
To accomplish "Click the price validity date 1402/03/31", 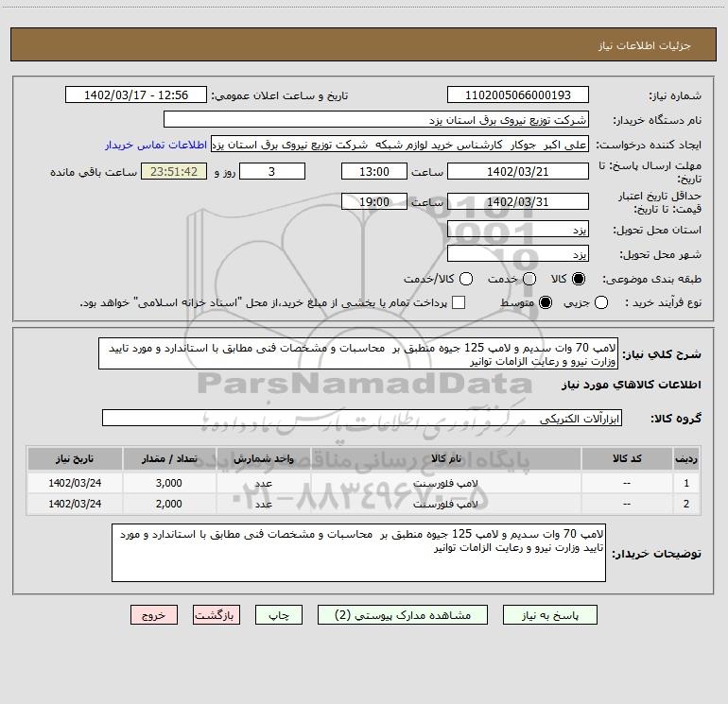I will (518, 202).
